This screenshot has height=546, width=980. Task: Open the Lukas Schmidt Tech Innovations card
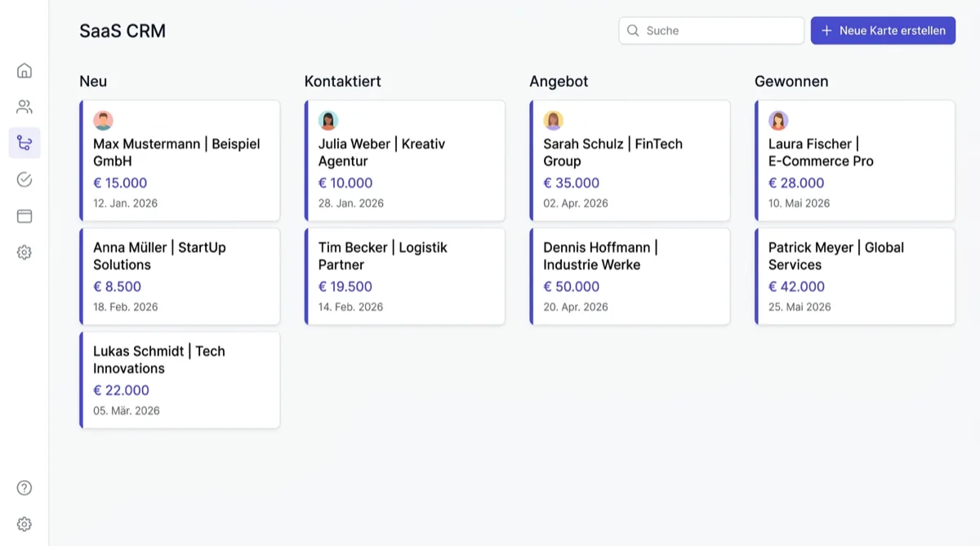tap(180, 380)
